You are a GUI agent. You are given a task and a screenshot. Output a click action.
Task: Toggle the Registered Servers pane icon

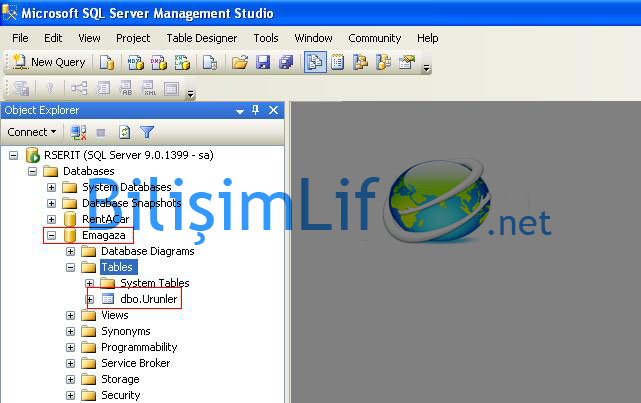pyautogui.click(x=315, y=62)
